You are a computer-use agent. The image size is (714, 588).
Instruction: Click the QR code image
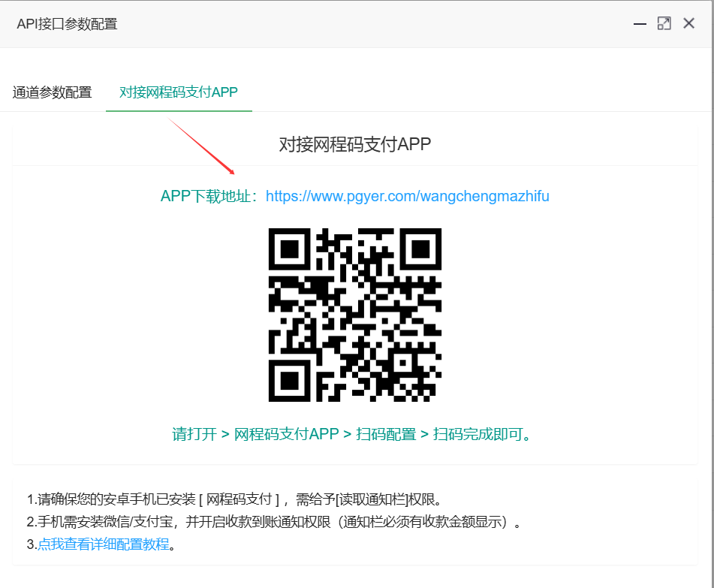click(x=354, y=315)
